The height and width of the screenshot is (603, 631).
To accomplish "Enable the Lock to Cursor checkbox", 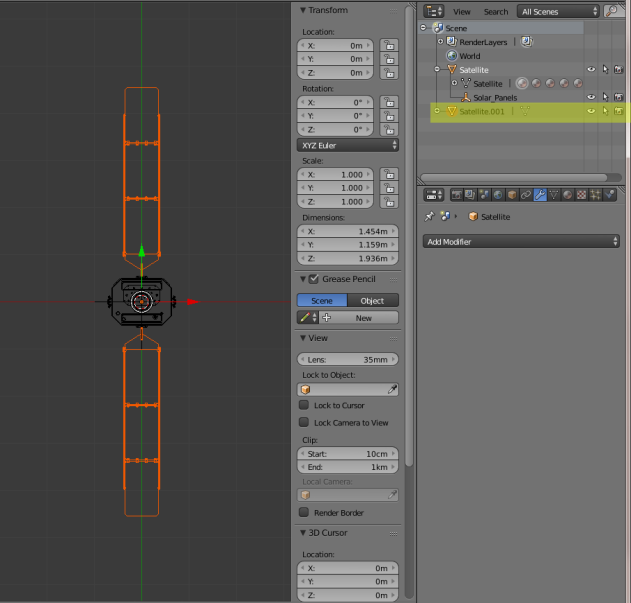I will [304, 405].
